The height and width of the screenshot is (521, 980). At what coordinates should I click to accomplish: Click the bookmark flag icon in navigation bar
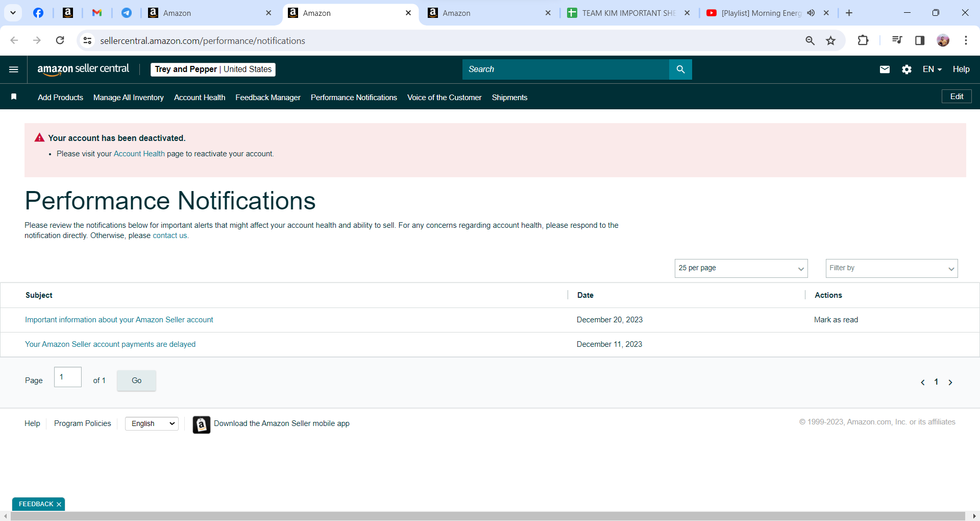[x=14, y=97]
